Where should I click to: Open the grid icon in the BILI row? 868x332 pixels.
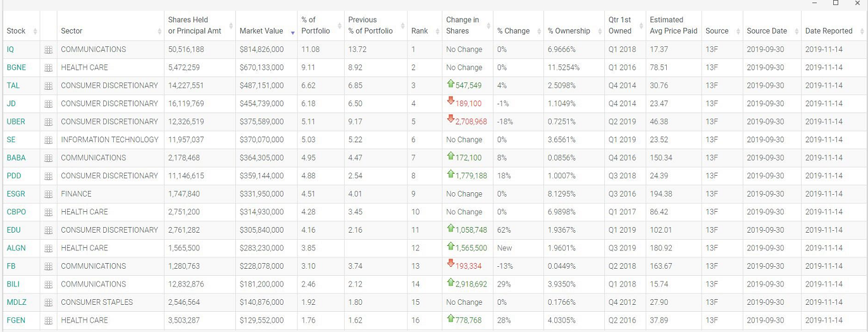48,284
